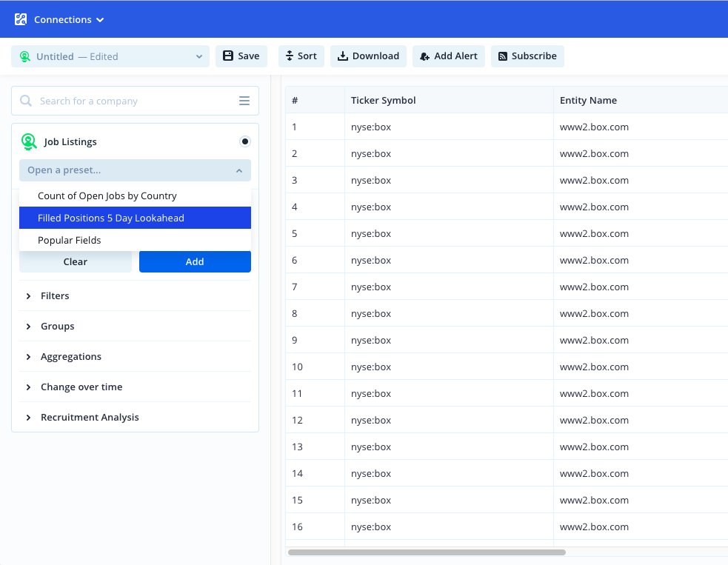The width and height of the screenshot is (728, 565).
Task: Choose Count of Open Jobs by Country
Action: pyautogui.click(x=106, y=195)
